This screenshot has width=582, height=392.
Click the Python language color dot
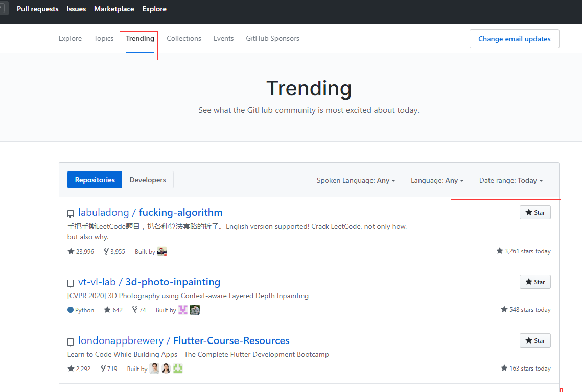click(x=71, y=310)
